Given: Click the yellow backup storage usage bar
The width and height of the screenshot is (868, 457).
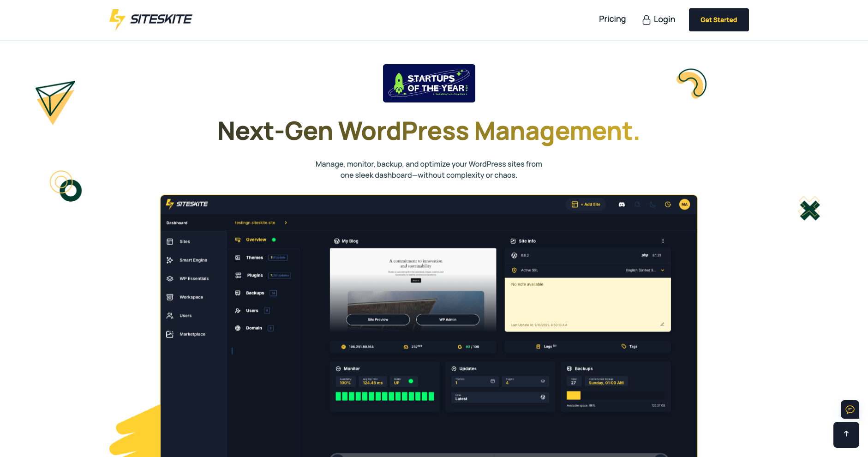Looking at the screenshot, I should pos(573,396).
